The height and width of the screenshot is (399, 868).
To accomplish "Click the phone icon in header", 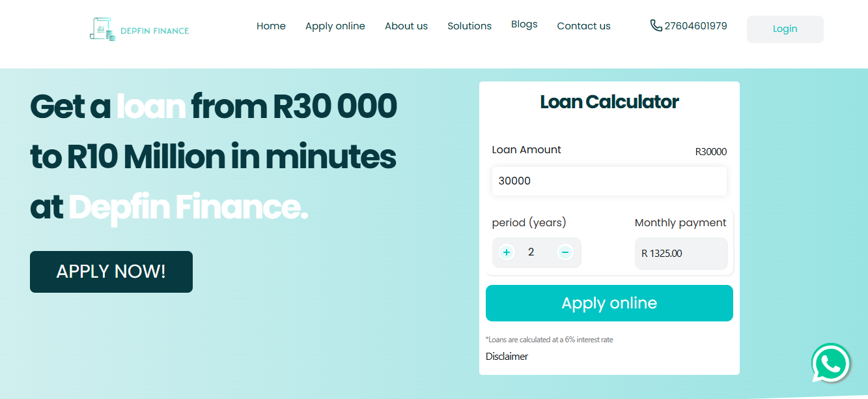I will coord(656,25).
